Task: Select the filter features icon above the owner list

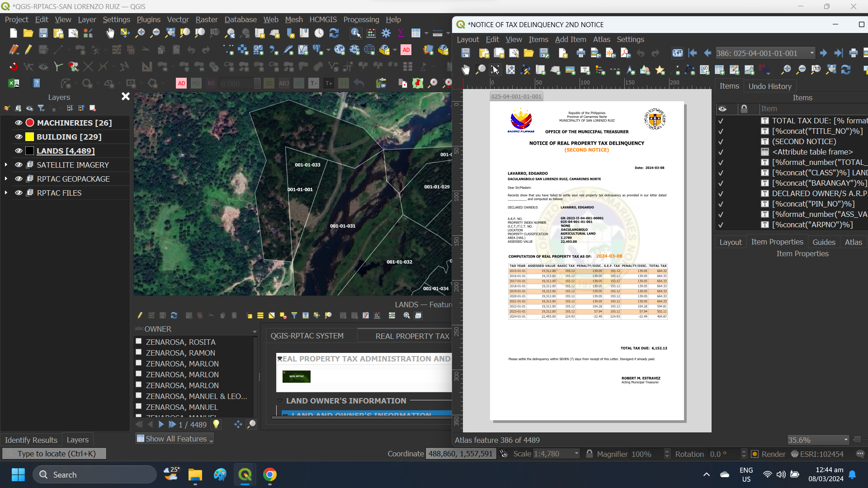Action: [x=294, y=315]
